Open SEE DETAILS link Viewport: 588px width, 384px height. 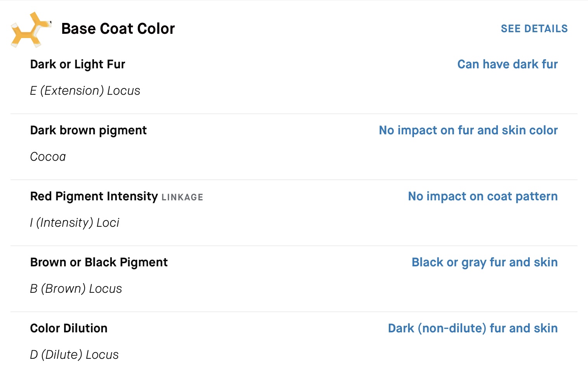534,29
